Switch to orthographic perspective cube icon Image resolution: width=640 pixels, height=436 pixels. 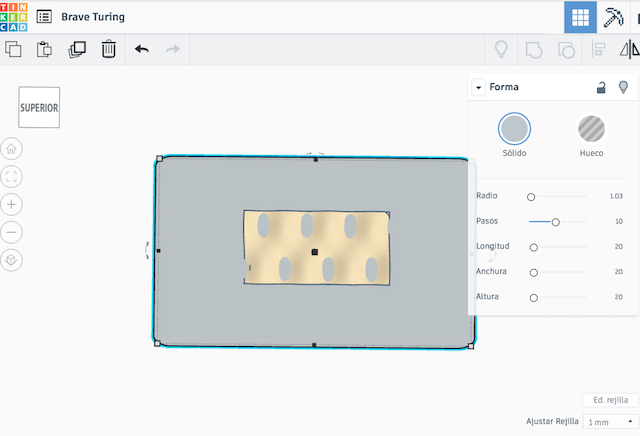11,260
